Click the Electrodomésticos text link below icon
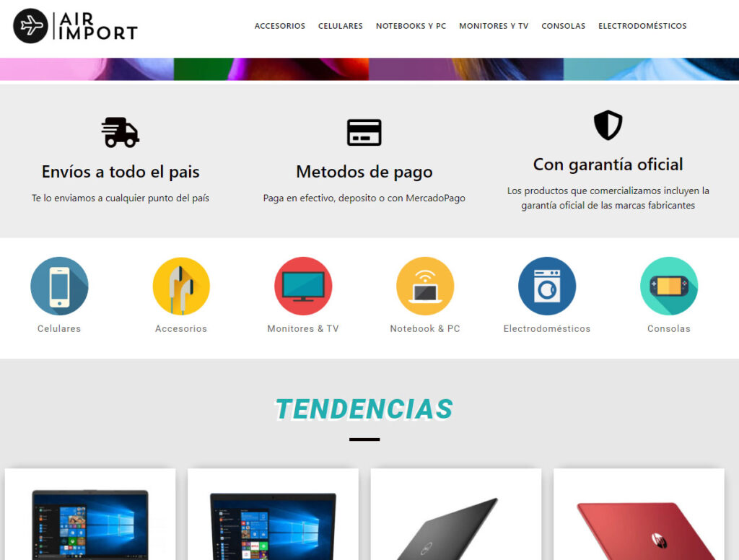The image size is (739, 560). (x=547, y=328)
